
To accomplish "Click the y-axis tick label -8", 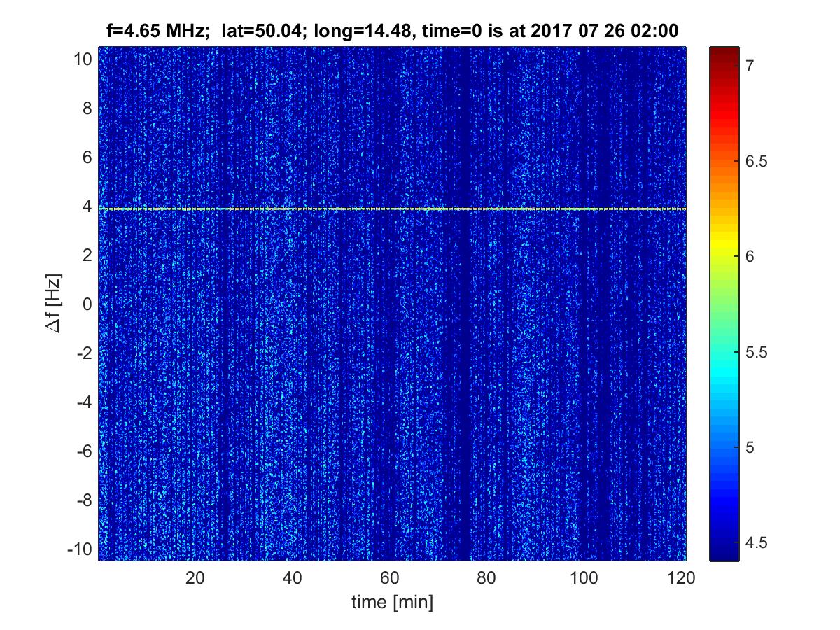I will click(83, 500).
